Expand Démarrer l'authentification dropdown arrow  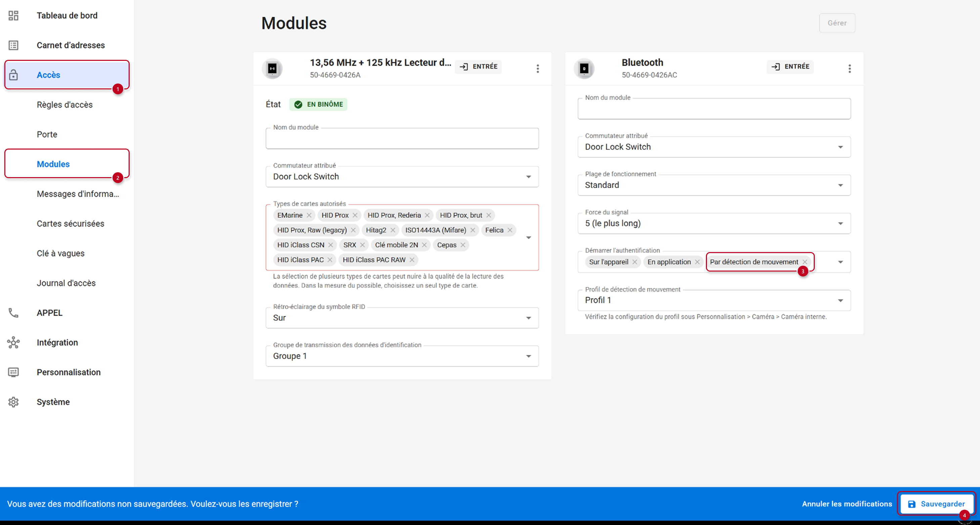tap(840, 262)
